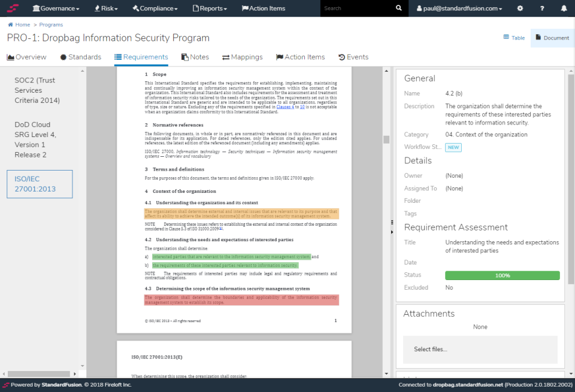Click the Overview chart icon
The height and width of the screenshot is (392, 575).
click(x=10, y=57)
